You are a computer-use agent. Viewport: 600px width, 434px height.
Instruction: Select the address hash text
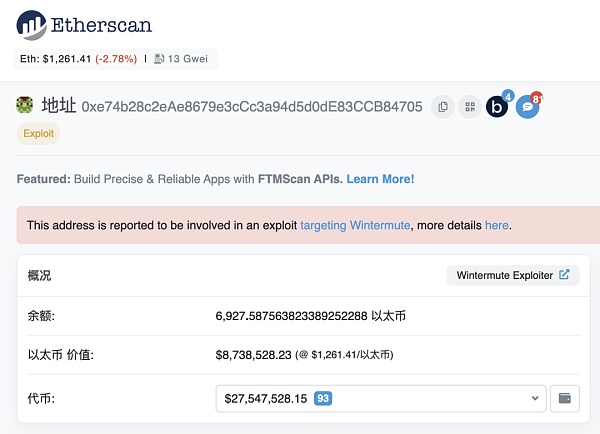[x=252, y=106]
